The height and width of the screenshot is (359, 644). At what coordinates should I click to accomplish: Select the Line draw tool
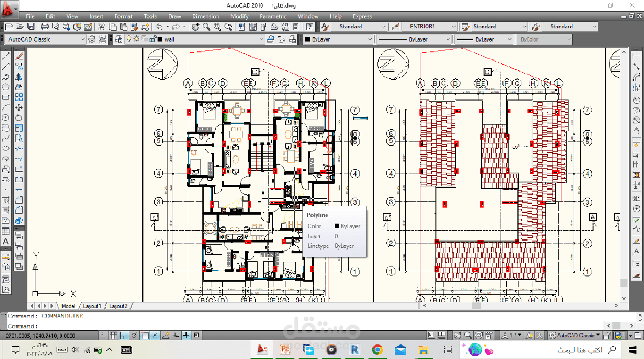click(6, 56)
